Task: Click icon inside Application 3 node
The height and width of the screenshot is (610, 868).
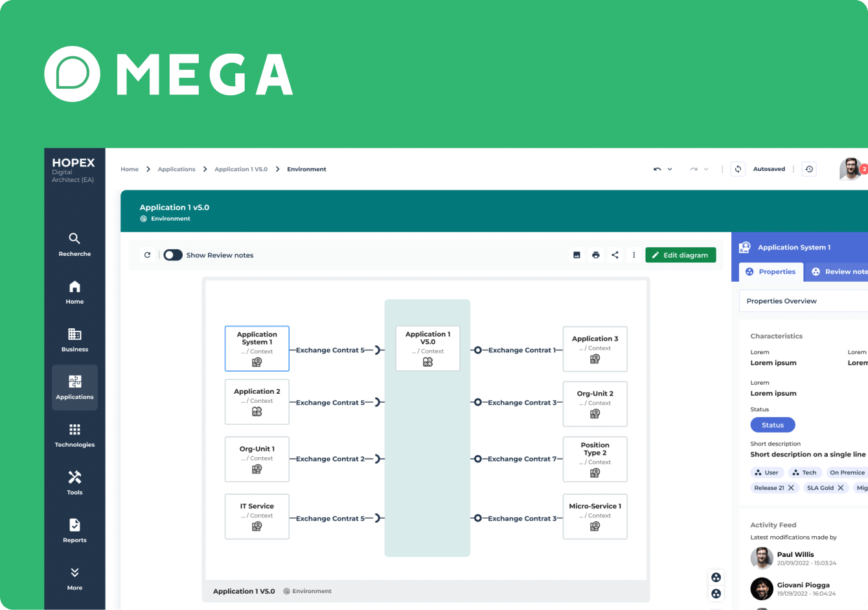Action: 595,359
